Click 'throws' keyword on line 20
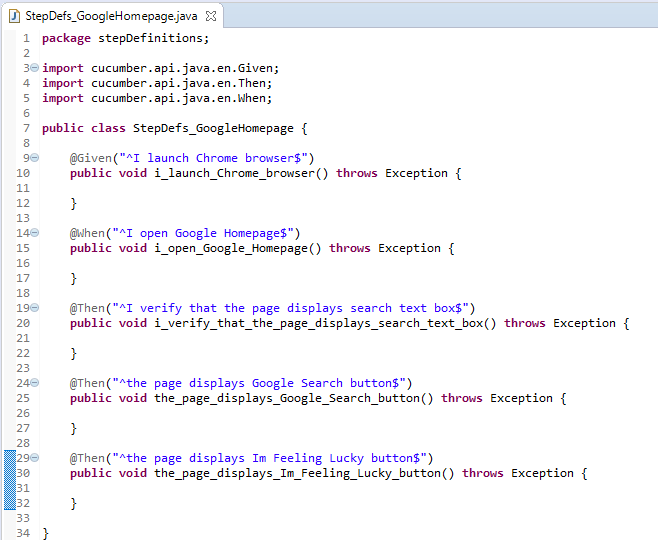This screenshot has height=540, width=658. [525, 323]
